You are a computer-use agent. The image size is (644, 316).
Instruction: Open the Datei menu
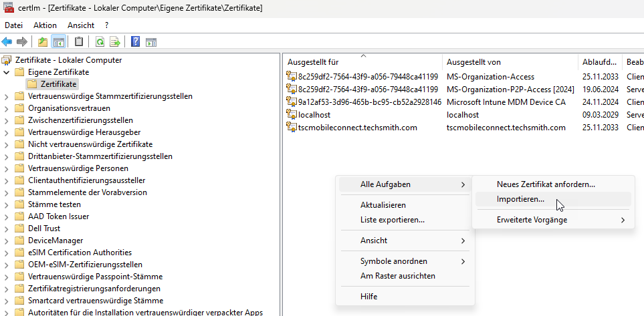coord(13,25)
